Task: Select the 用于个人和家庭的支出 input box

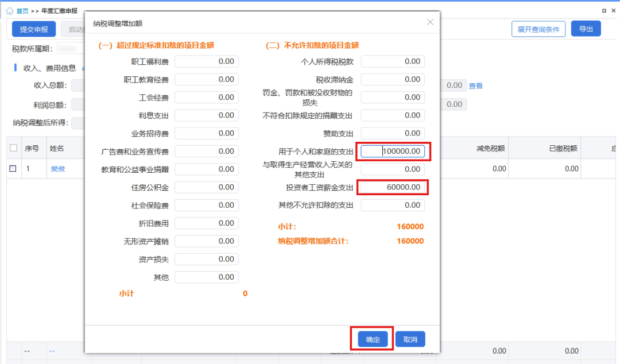Action: (393, 152)
